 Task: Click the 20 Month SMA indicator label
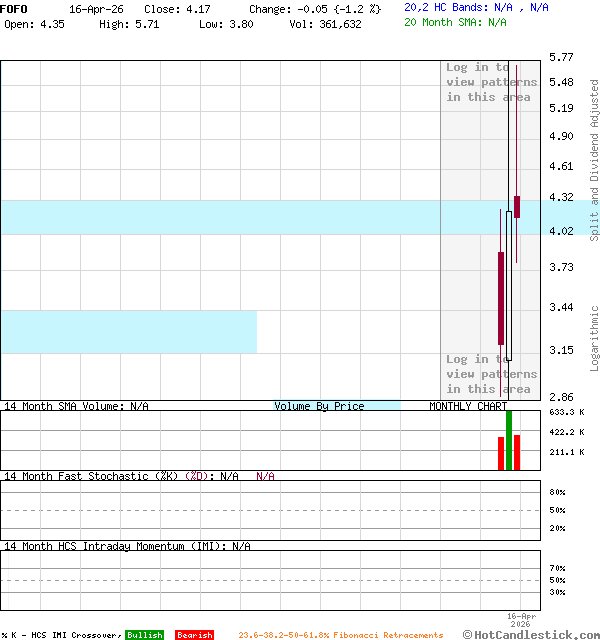point(455,22)
